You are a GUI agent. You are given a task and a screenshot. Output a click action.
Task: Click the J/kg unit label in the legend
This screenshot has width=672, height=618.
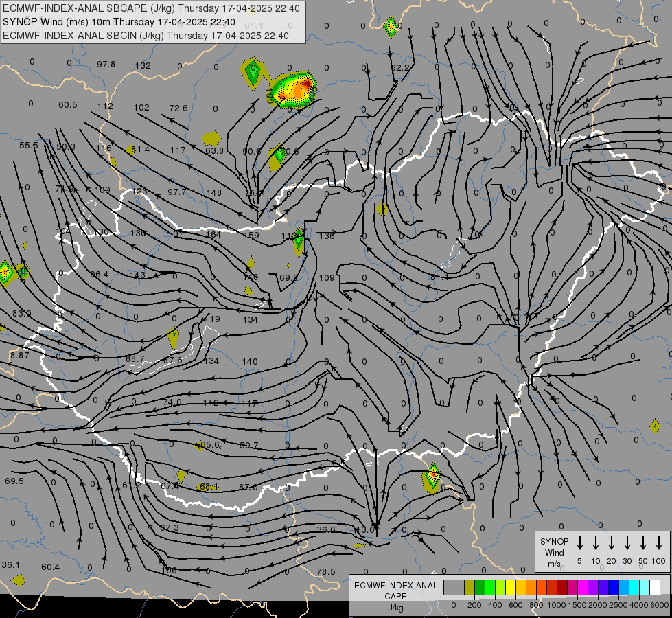(x=395, y=608)
